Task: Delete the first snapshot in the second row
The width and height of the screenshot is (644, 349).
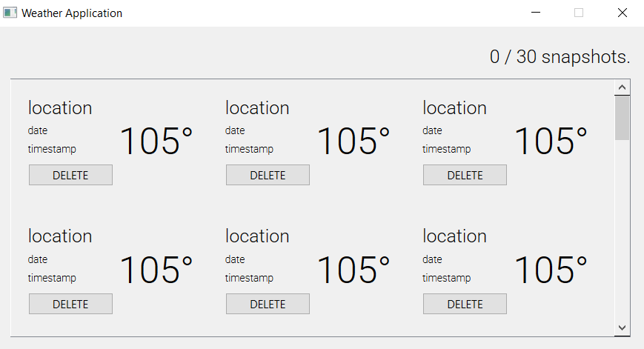Action: pyautogui.click(x=70, y=304)
